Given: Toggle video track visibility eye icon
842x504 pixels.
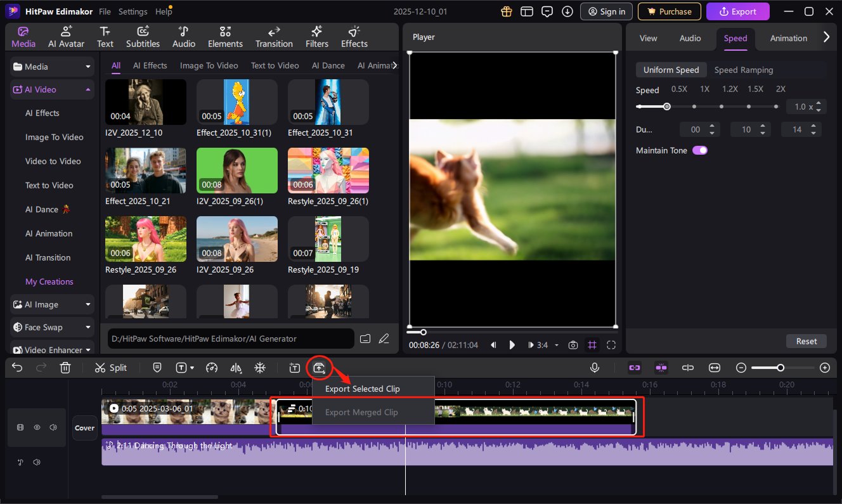Looking at the screenshot, I should pos(37,427).
